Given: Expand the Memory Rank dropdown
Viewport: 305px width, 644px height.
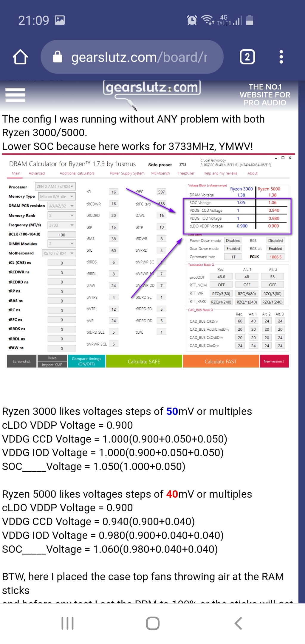Looking at the screenshot, I should click(62, 215).
